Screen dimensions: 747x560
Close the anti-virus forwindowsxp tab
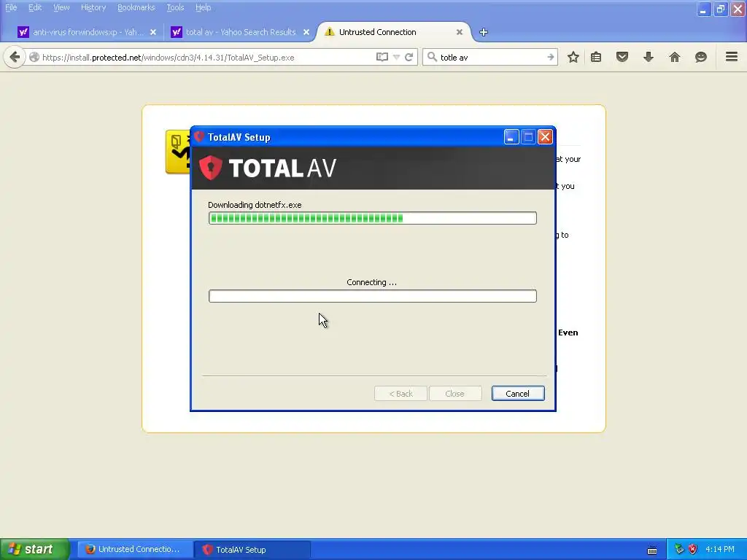[153, 32]
